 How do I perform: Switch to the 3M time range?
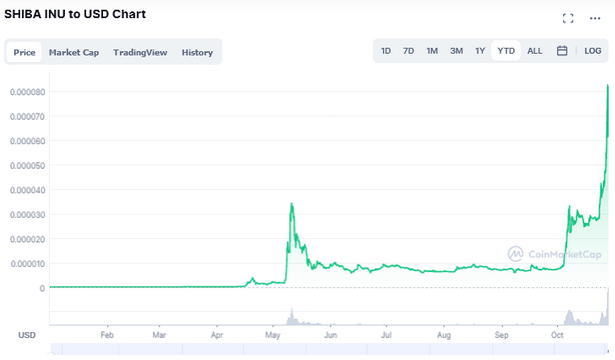tap(456, 51)
